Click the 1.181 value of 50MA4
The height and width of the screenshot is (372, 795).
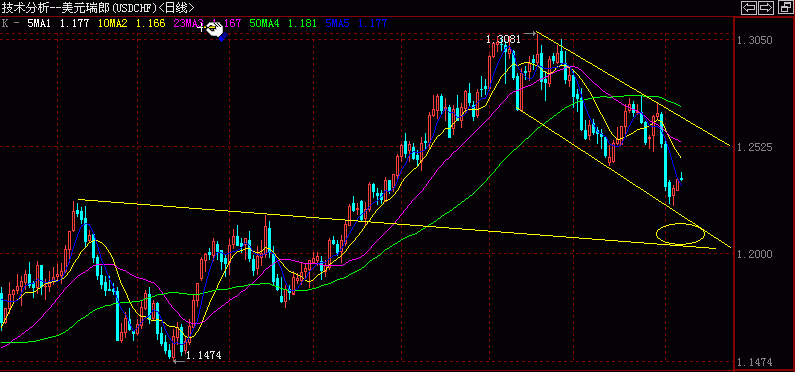coord(302,23)
